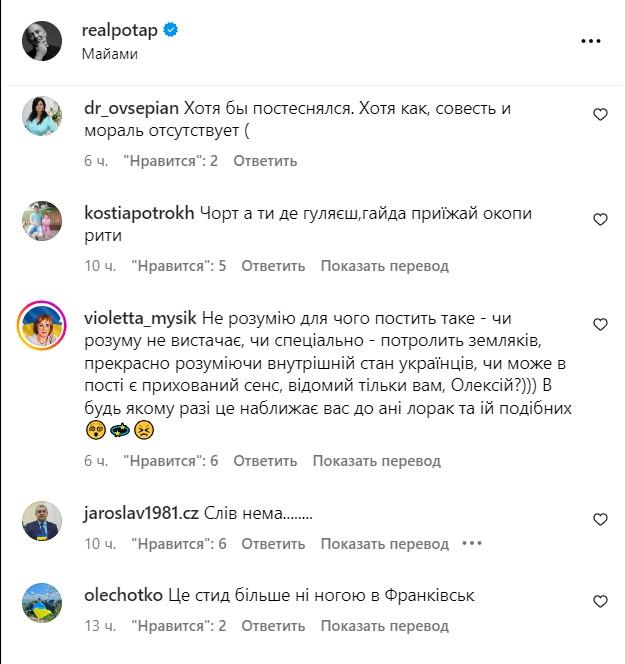
Task: Open realpotap profile picture
Action: (44, 40)
